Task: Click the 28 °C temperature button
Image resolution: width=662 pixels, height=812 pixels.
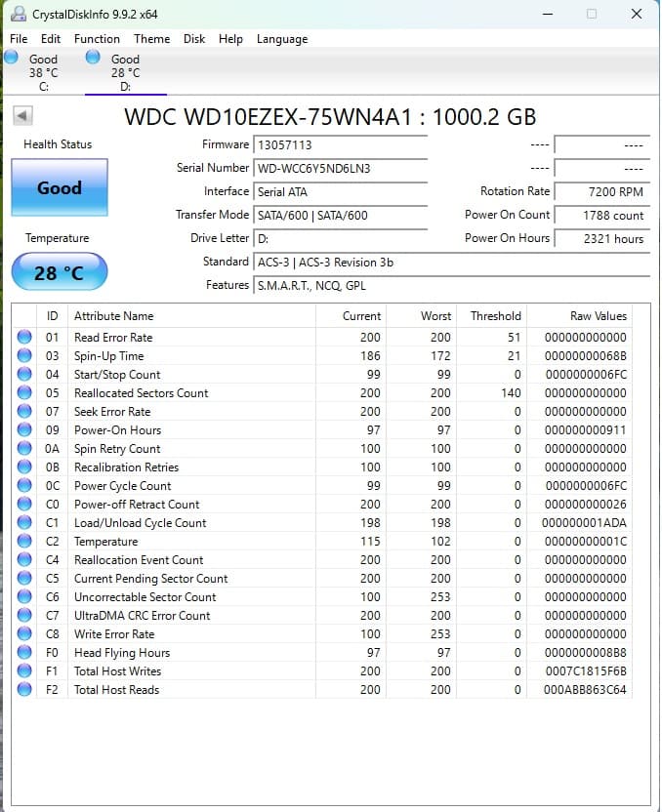Action: pyautogui.click(x=59, y=272)
